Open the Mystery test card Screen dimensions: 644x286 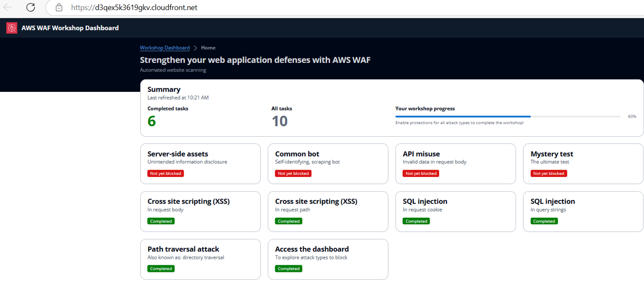583,163
